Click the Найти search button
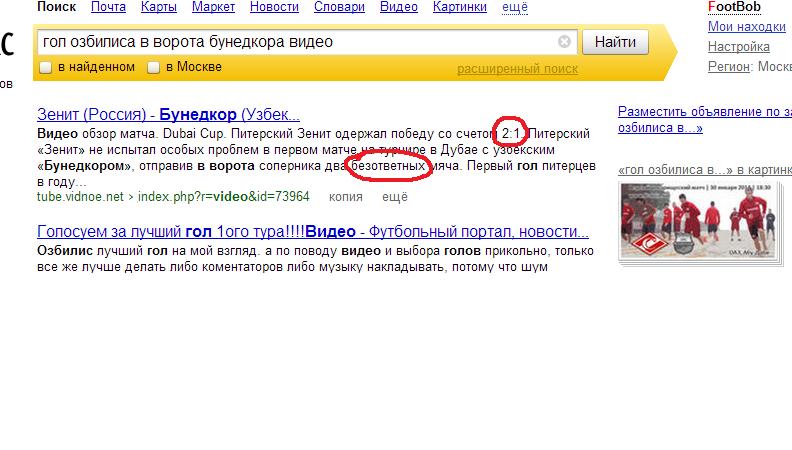 (614, 42)
